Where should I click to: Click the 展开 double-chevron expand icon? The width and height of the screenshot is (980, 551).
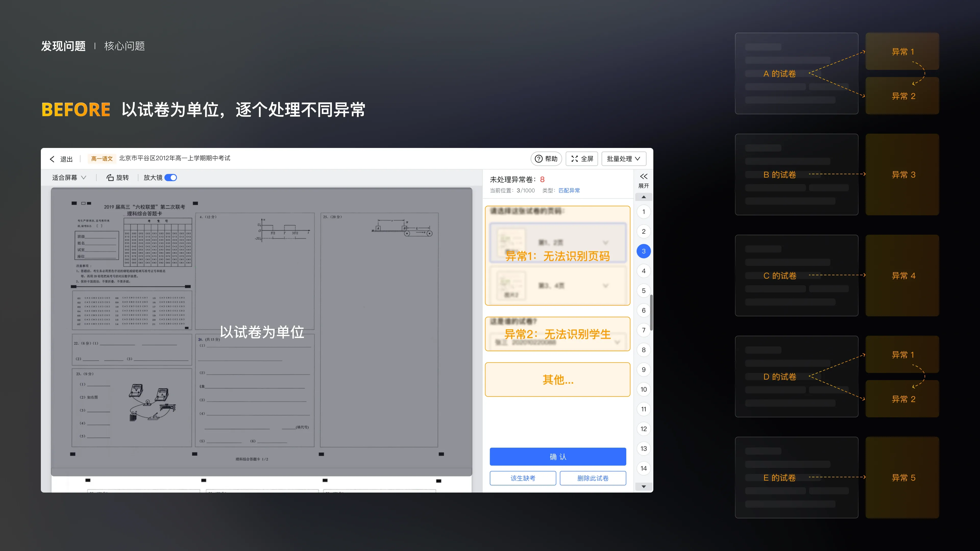coord(644,177)
